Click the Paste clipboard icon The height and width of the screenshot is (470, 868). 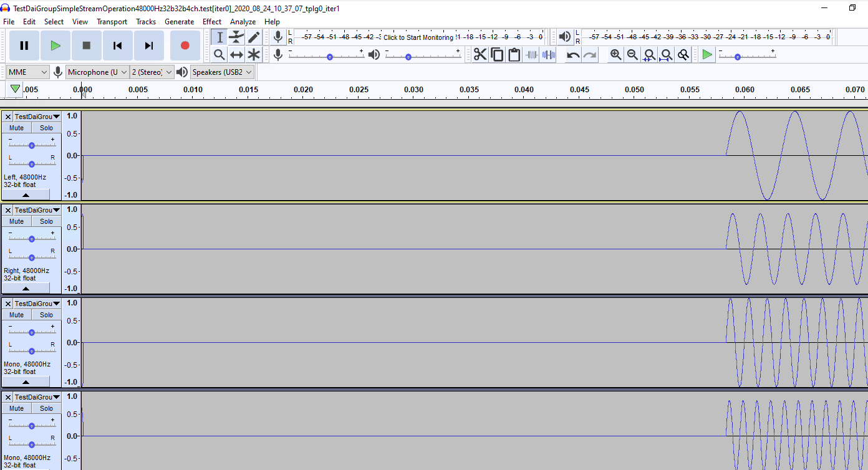pyautogui.click(x=514, y=55)
